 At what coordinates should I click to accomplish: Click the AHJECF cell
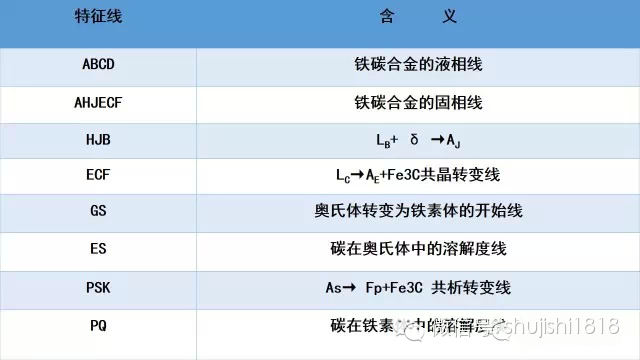tap(98, 102)
